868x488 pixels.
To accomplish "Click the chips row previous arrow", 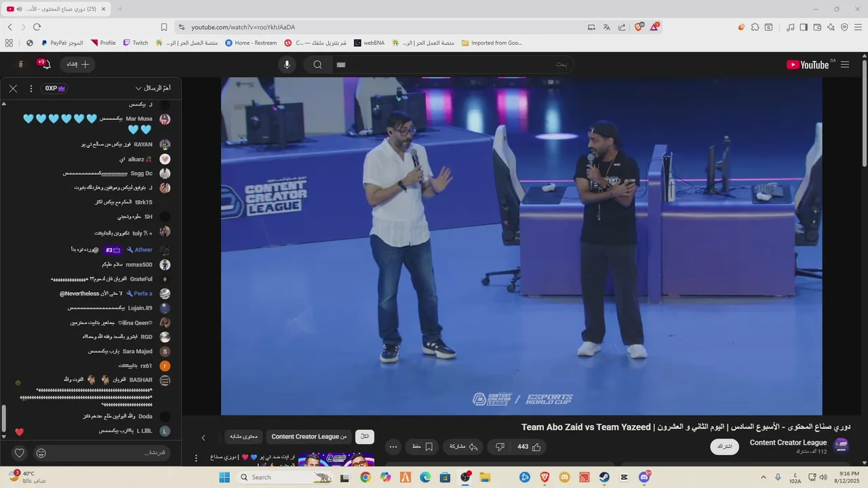I will (x=203, y=437).
